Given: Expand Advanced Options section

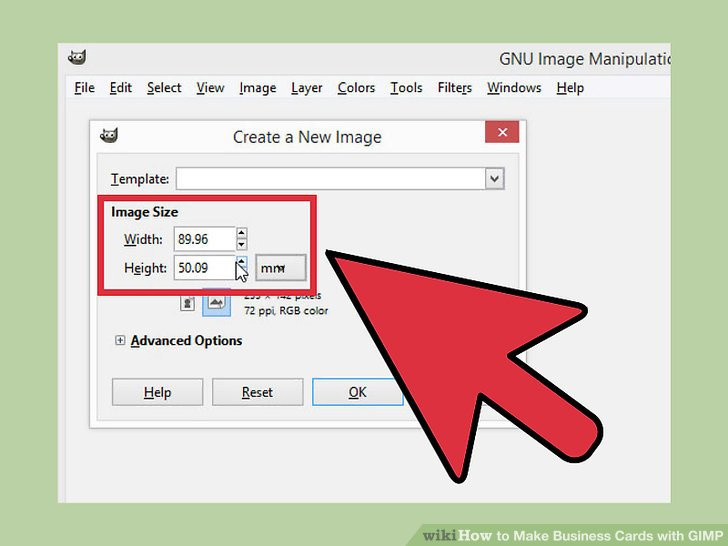Looking at the screenshot, I should [x=120, y=340].
